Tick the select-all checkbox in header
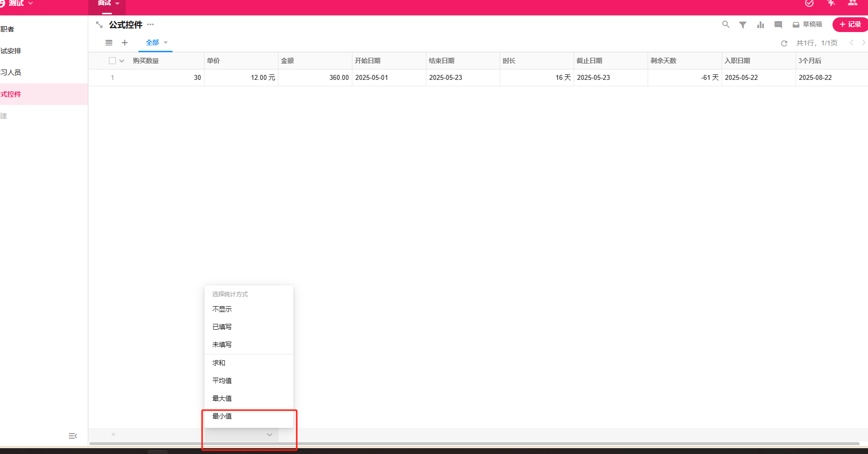The height and width of the screenshot is (454, 868). tap(112, 61)
